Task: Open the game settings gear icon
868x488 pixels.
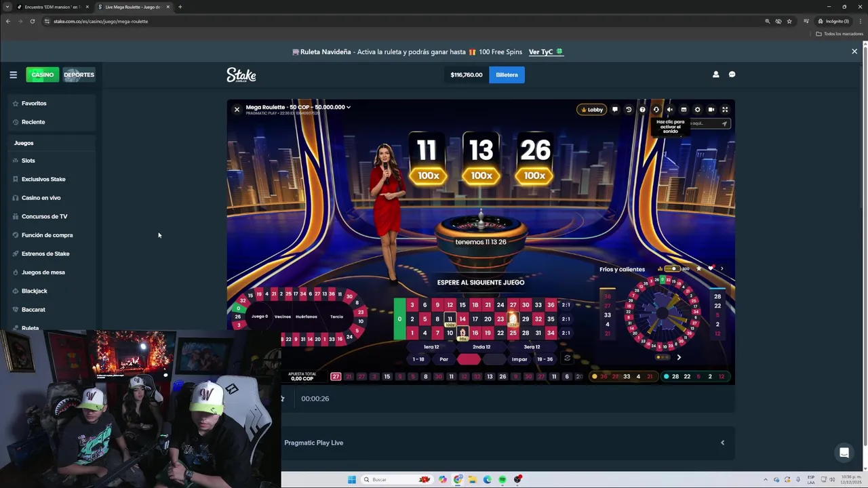Action: [697, 109]
